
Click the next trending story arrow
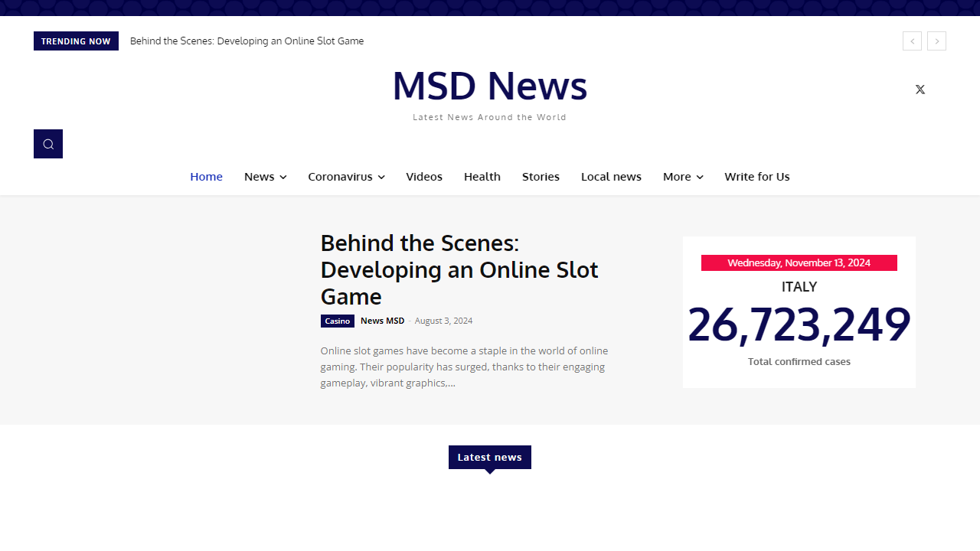click(x=936, y=41)
